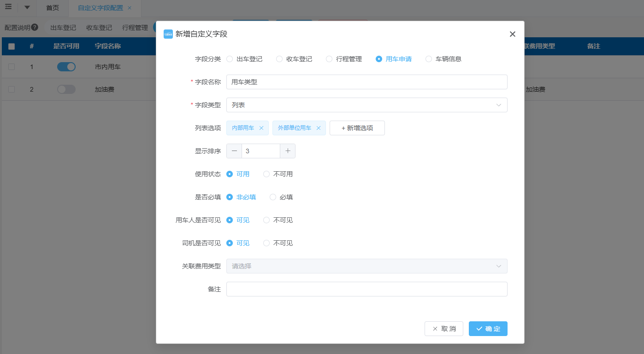Click the plus button for 显示排序
Screen dimensions: 644x354
(x=288, y=151)
